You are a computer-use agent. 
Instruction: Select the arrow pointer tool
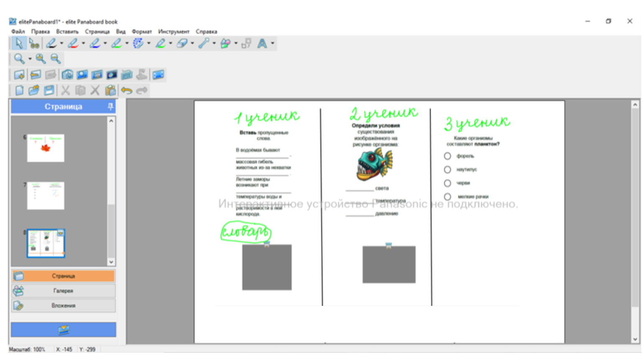tap(18, 43)
